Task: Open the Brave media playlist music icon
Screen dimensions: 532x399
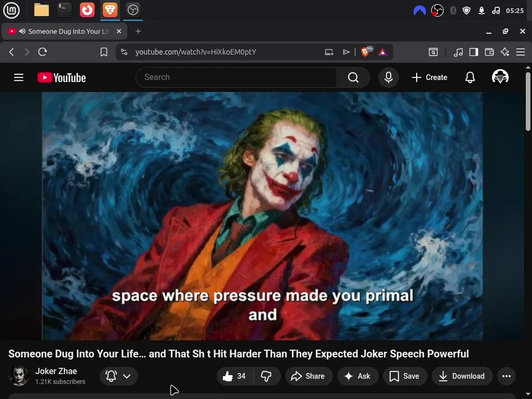Action: pyautogui.click(x=458, y=52)
